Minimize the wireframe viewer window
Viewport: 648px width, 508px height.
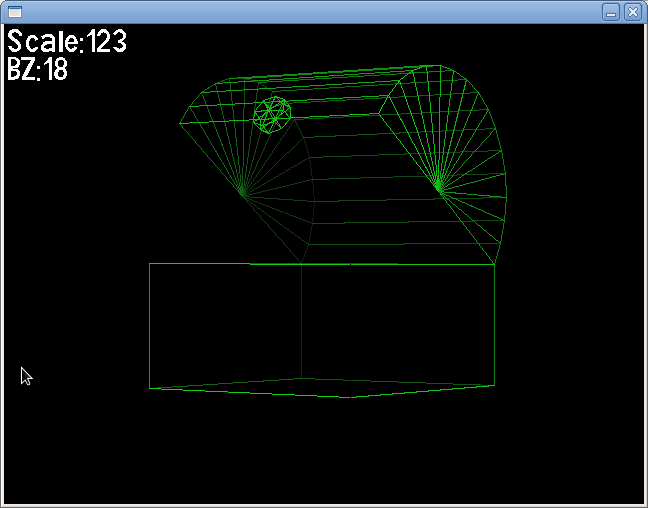tap(611, 12)
